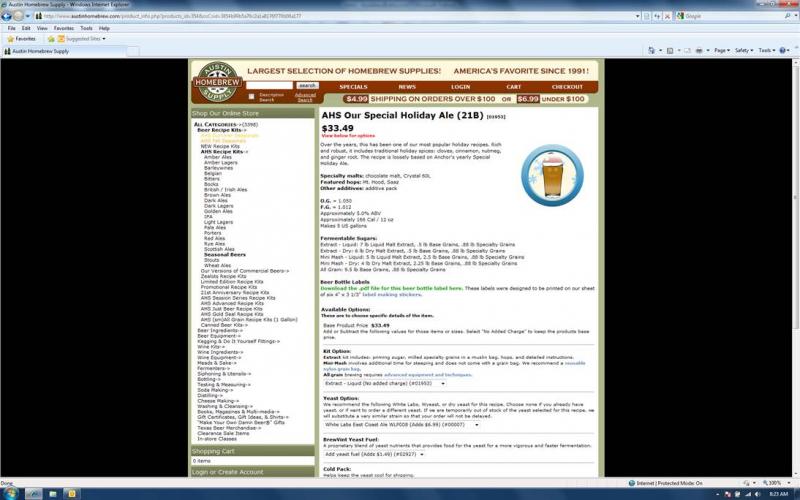Screen dimensions: 800x500
Task: Open the Amber Ales category
Action: (218, 157)
